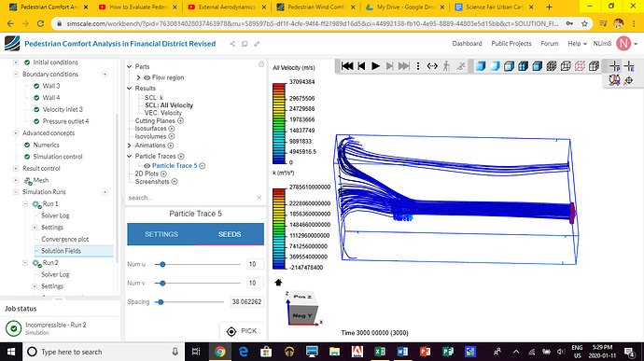Select solid blue surface render mode
The height and width of the screenshot is (361, 644).
(481, 66)
